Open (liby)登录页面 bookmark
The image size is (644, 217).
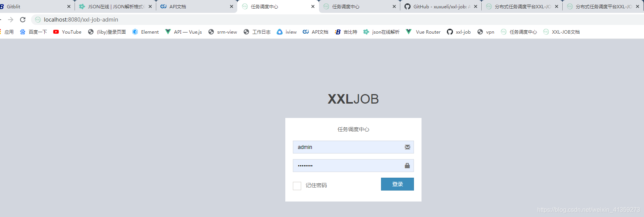(x=107, y=32)
